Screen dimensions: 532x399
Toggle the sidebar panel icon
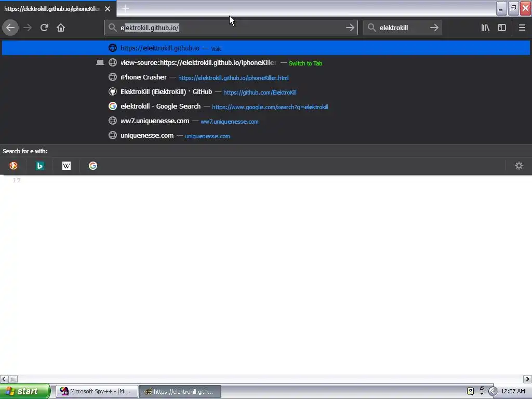coord(502,28)
